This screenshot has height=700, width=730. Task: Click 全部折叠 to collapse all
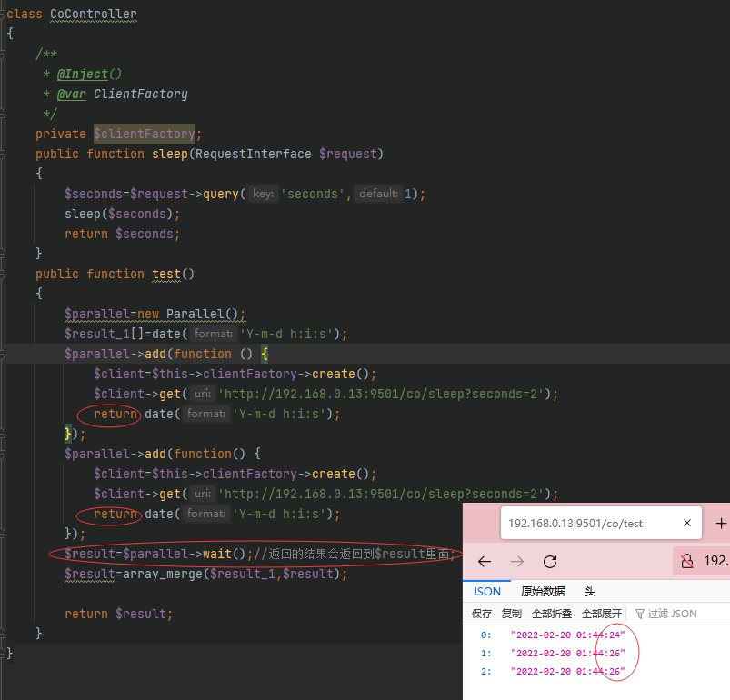click(x=552, y=614)
